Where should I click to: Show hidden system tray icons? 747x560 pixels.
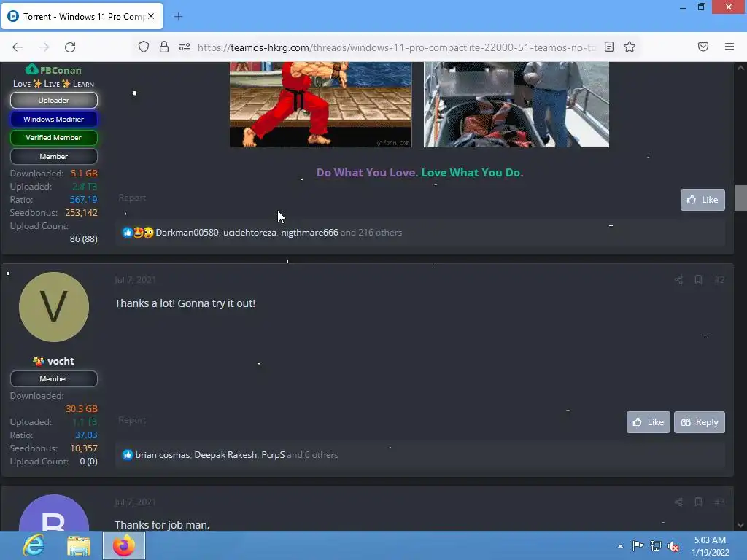620,546
